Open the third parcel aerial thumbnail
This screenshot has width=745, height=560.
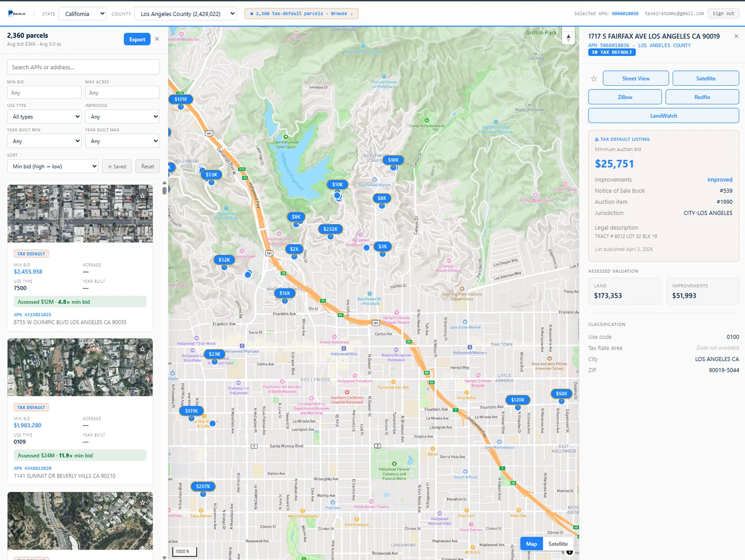[80, 521]
